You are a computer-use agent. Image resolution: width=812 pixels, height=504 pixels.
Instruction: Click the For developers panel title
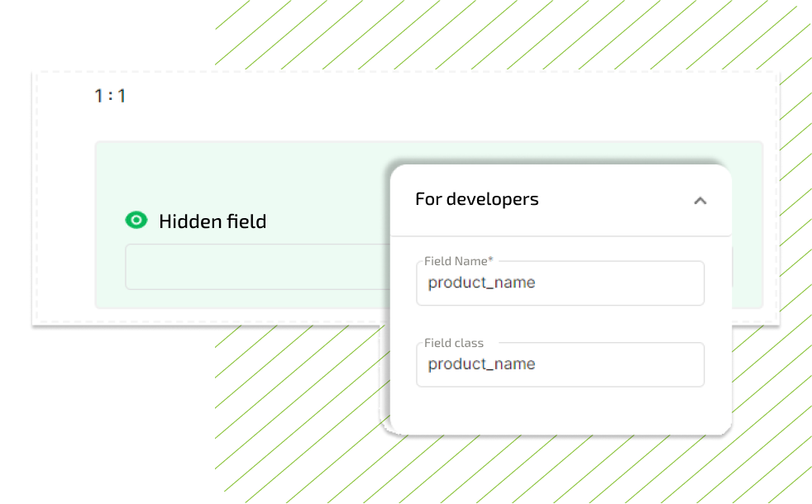[x=476, y=199]
